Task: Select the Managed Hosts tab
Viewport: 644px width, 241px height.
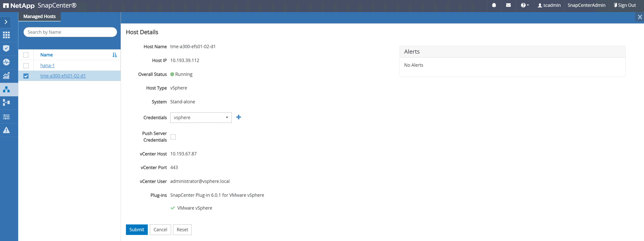Action: click(39, 17)
